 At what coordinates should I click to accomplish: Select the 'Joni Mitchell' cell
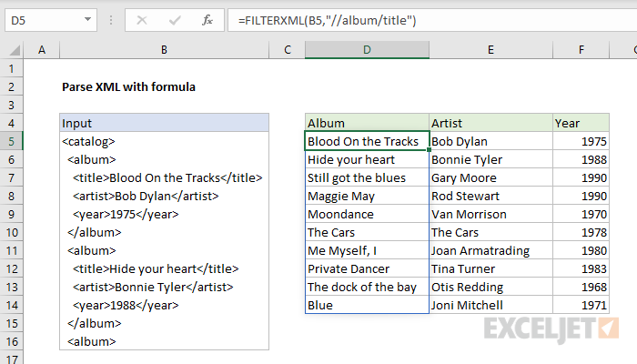pos(490,305)
